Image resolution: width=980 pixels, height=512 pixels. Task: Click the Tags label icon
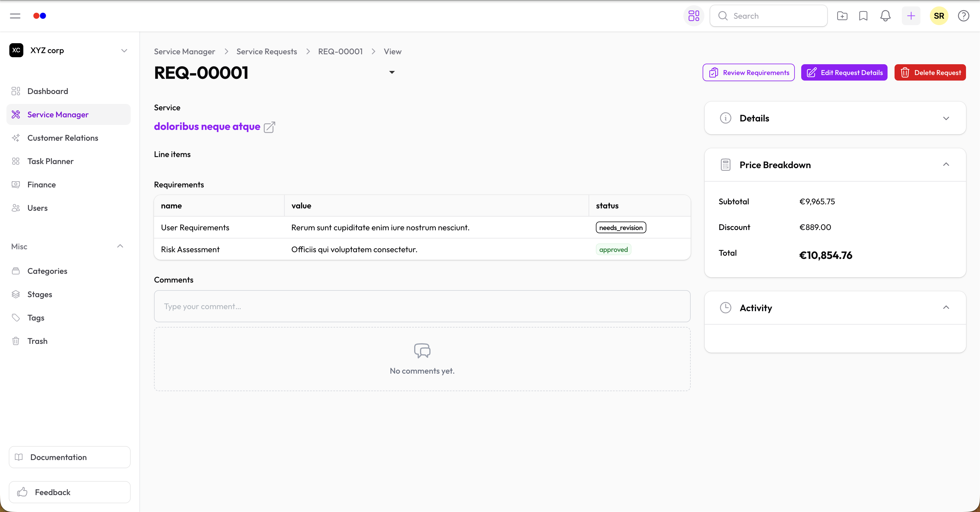15,318
